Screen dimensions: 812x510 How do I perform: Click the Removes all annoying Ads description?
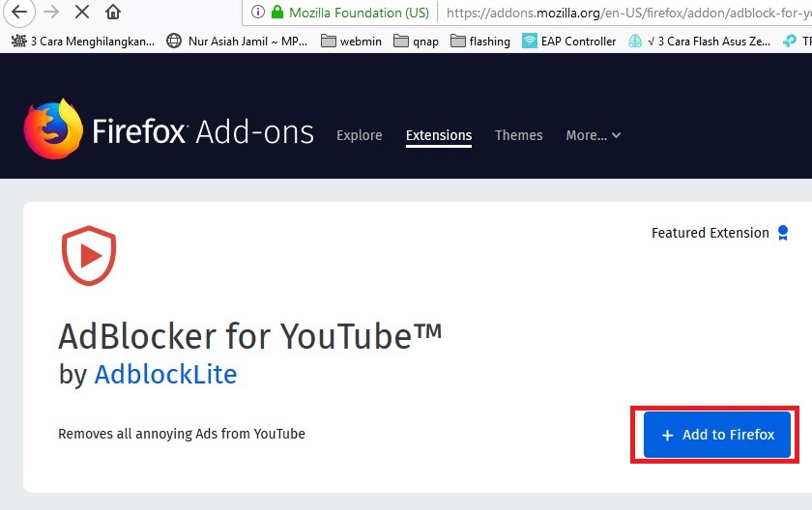coord(182,434)
